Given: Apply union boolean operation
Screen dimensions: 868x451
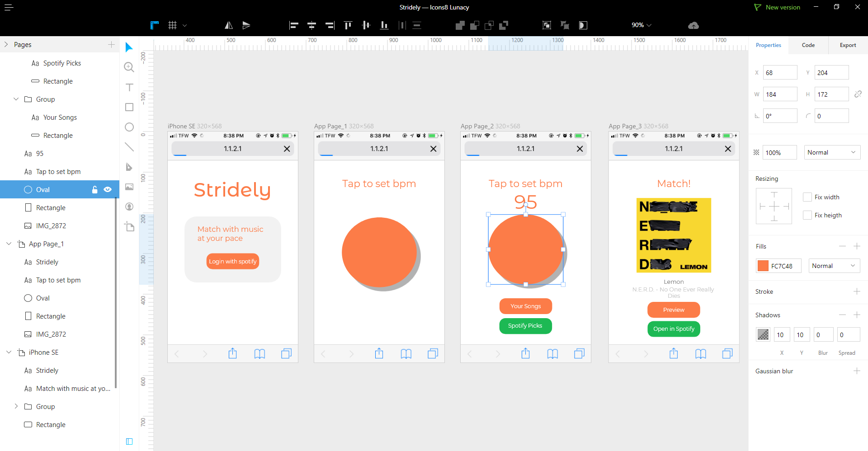Looking at the screenshot, I should 460,25.
